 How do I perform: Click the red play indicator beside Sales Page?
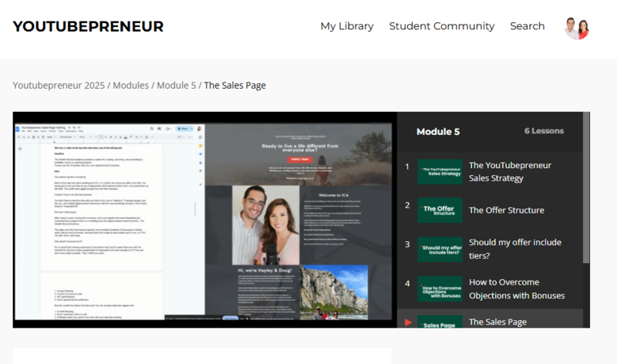tap(408, 322)
